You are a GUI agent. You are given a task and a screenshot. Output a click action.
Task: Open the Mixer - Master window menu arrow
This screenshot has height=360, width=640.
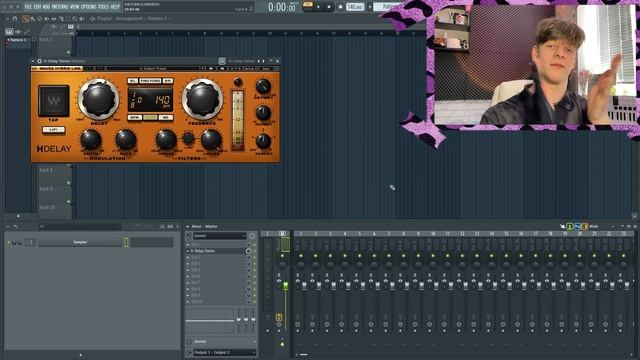tap(188, 227)
